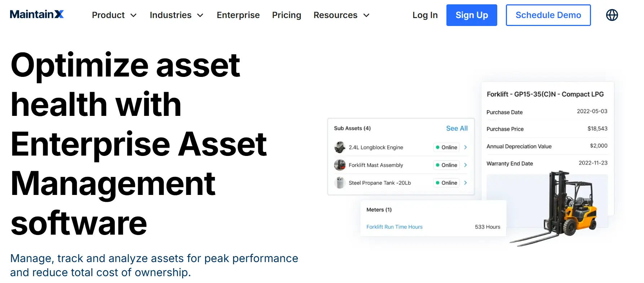Viewport: 644px width, 283px height.
Task: Switch to the Enterprise page
Action: tap(238, 15)
